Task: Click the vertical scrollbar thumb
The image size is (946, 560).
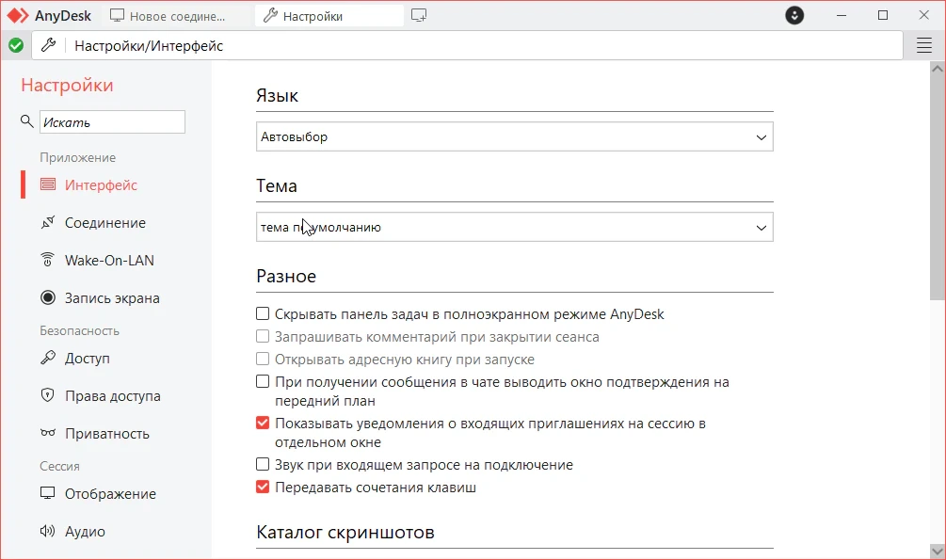Action: pyautogui.click(x=937, y=187)
